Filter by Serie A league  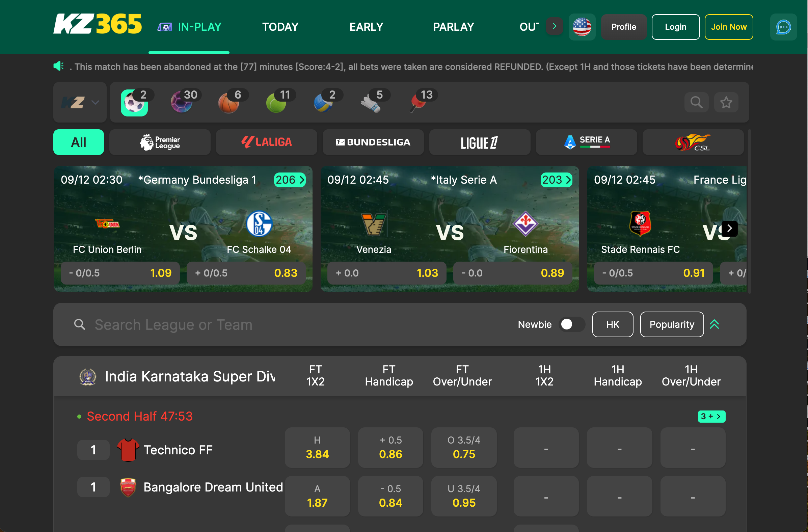click(x=586, y=142)
